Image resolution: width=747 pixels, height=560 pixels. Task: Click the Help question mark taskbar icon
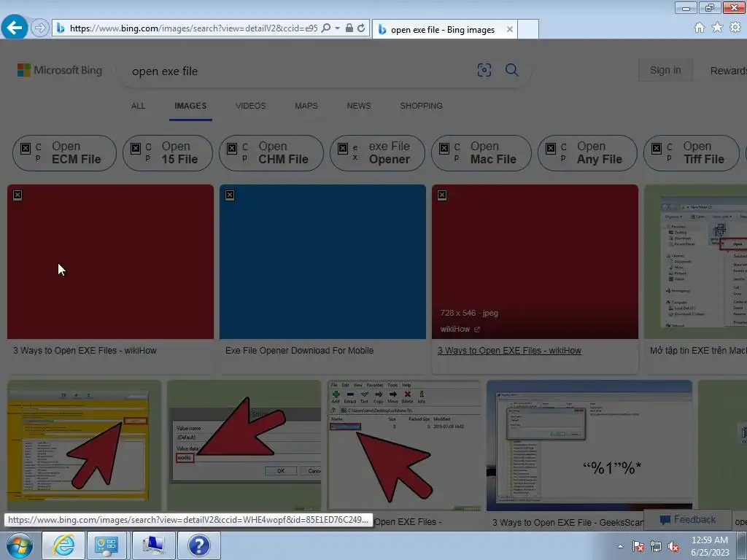(x=198, y=545)
